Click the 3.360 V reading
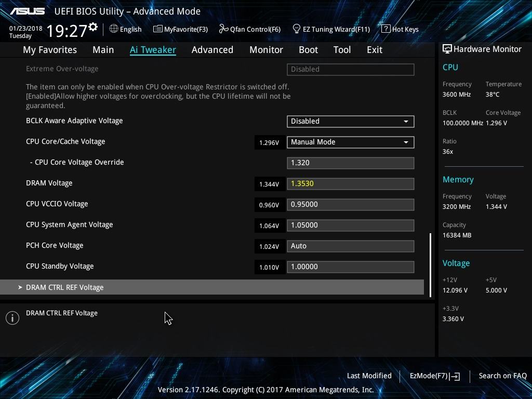The image size is (532, 399). tap(453, 319)
